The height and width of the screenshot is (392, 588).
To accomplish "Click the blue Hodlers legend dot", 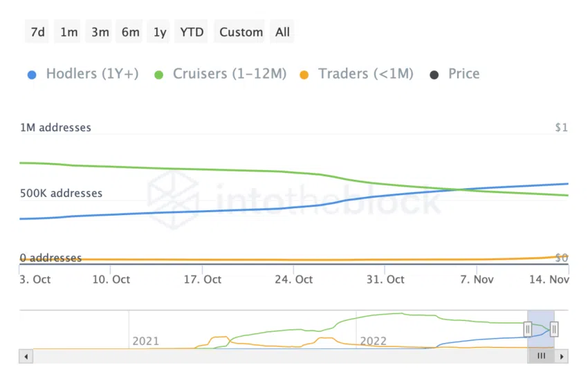I will pos(32,75).
